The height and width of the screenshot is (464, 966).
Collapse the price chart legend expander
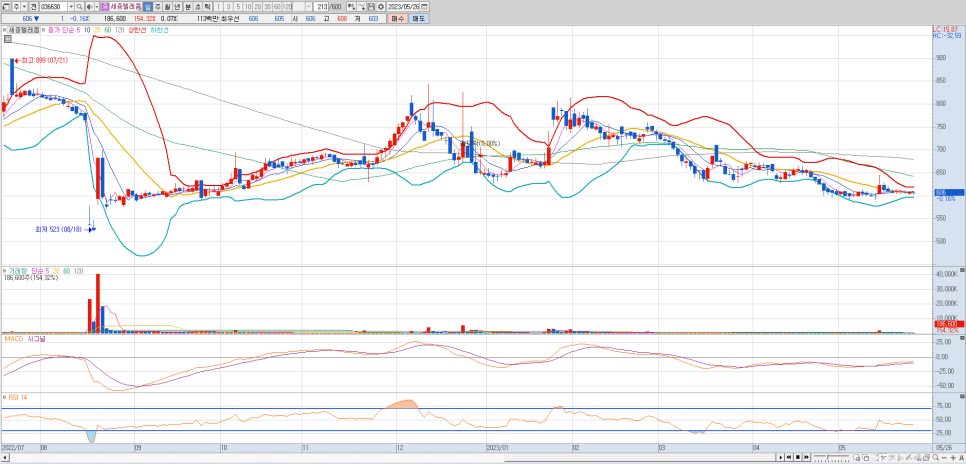point(4,30)
